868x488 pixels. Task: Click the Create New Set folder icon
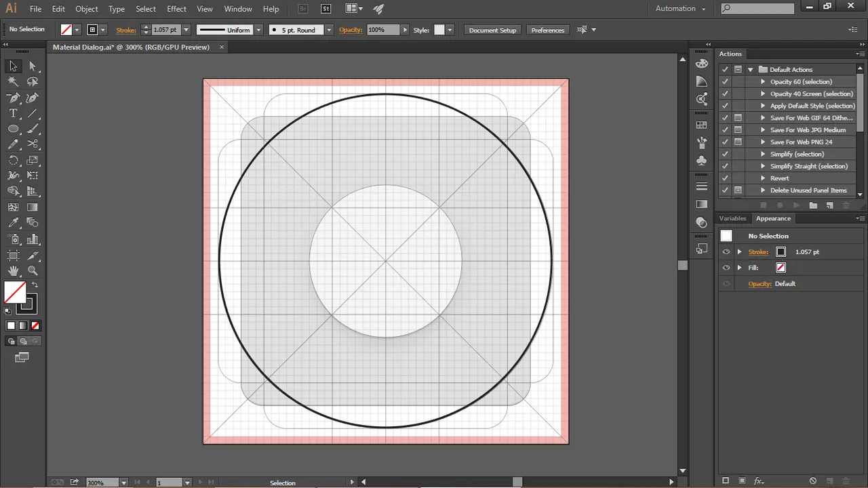[x=812, y=205]
